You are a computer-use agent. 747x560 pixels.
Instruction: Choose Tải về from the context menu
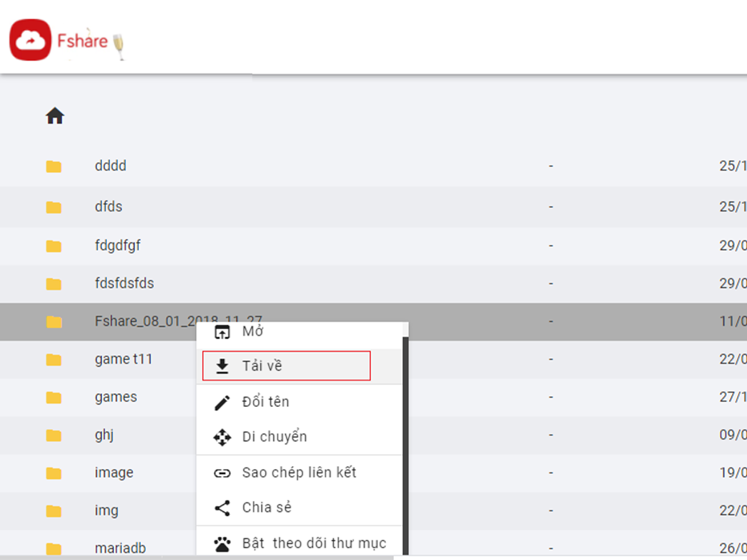[x=262, y=366]
